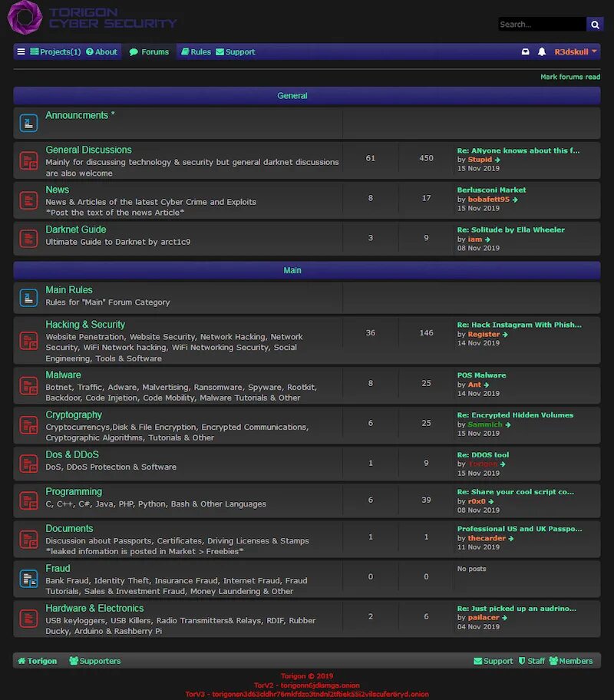Open the Berlusconi Market last post
The height and width of the screenshot is (700, 614).
point(491,190)
